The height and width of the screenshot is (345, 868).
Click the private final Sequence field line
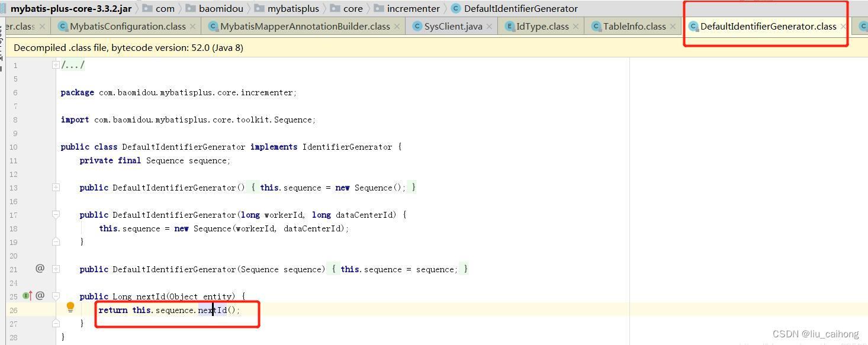[155, 161]
